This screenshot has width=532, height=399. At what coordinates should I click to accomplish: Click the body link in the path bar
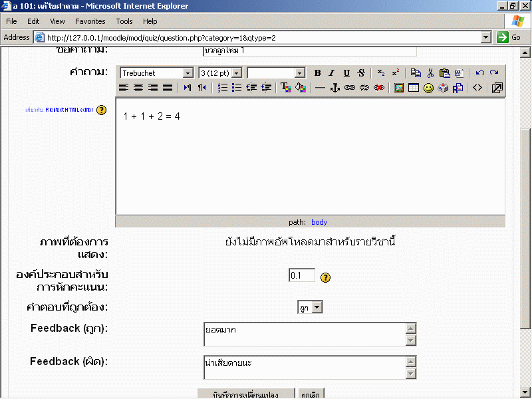click(x=319, y=222)
